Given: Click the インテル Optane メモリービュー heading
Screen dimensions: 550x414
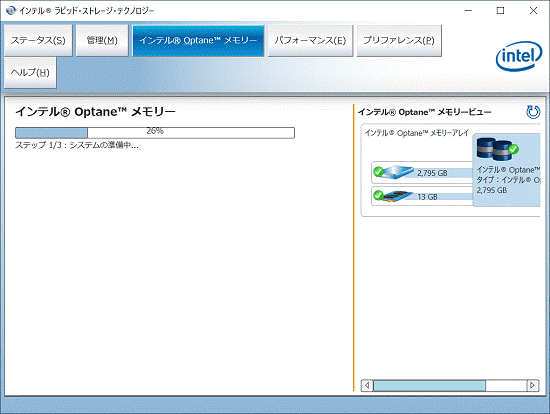Looking at the screenshot, I should [x=424, y=112].
